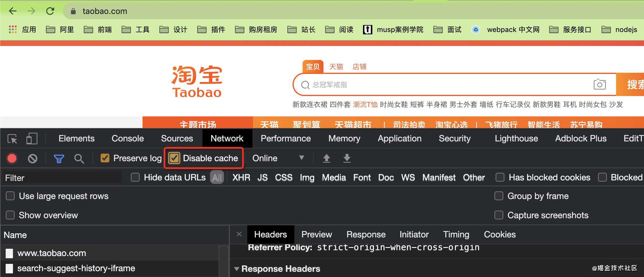
Task: Select the All filter type
Action: click(217, 177)
